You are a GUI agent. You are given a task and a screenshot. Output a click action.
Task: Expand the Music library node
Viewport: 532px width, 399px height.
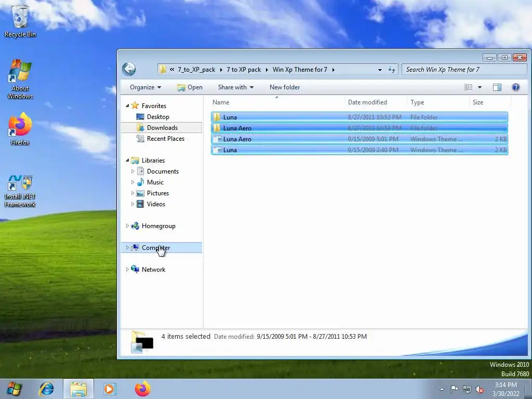pos(132,182)
